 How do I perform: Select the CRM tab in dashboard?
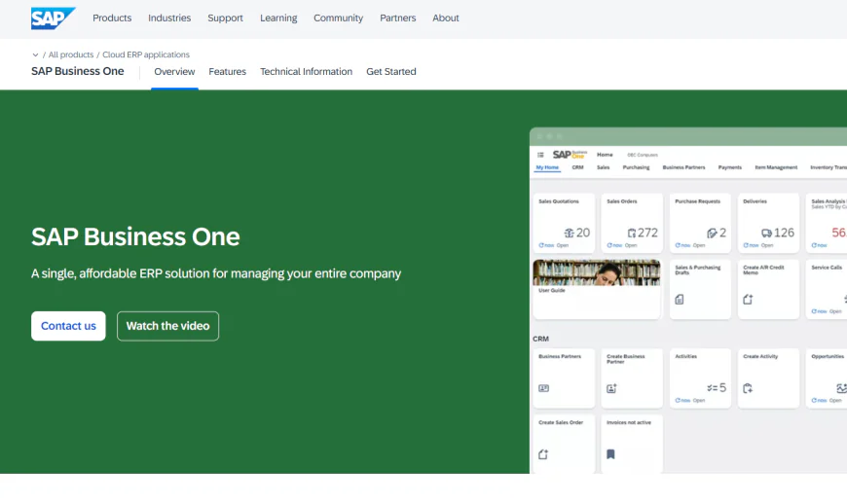pyautogui.click(x=578, y=167)
